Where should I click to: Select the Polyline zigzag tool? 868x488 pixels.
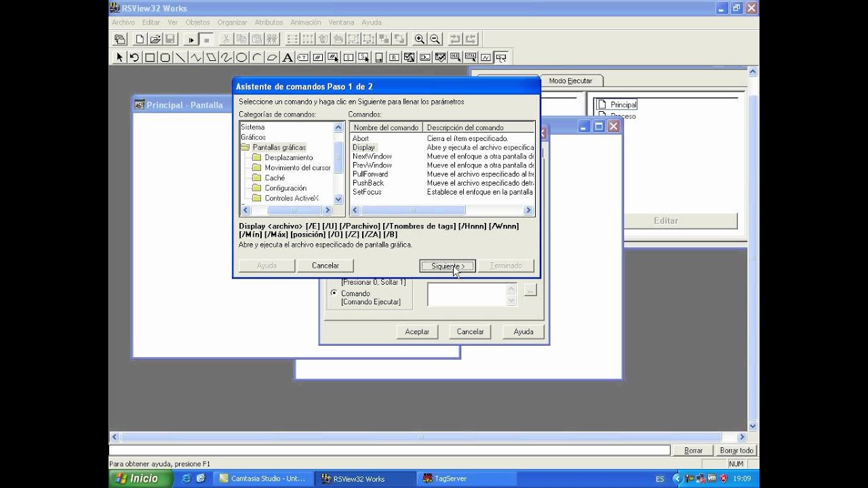click(196, 58)
